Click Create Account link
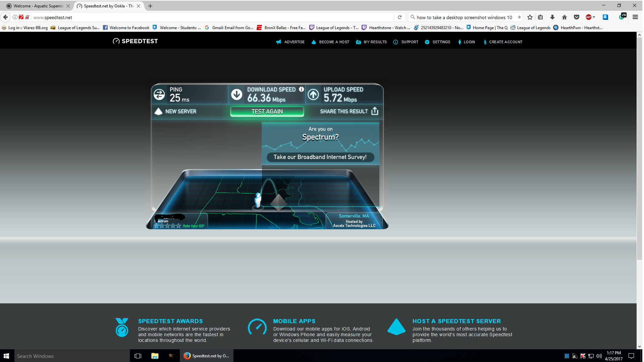644x362 pixels. click(502, 42)
